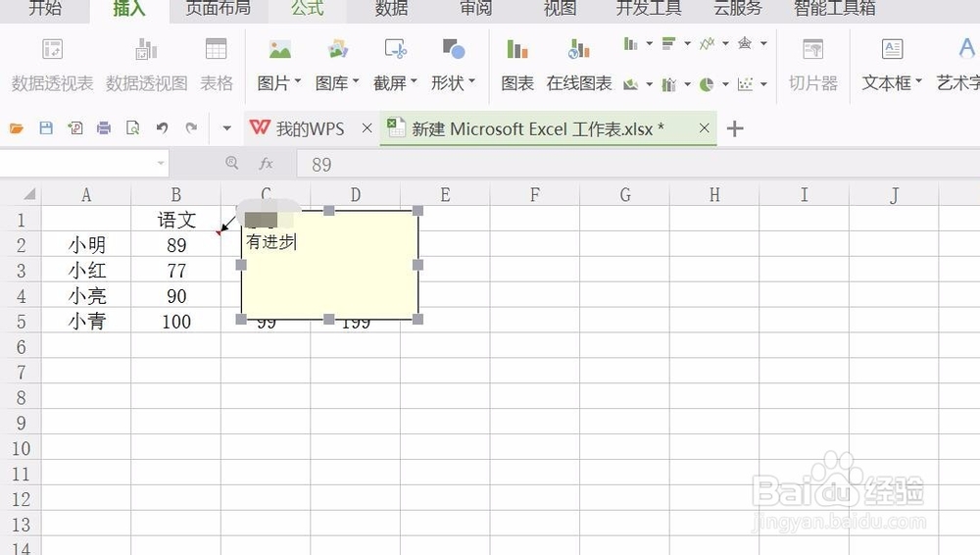The width and height of the screenshot is (980, 555).
Task: Insert a 数据透视图 pivot chart
Action: tap(146, 65)
